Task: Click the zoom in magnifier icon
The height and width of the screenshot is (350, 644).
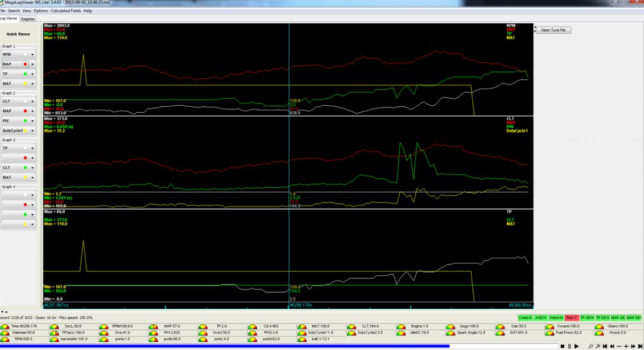Action: pos(598,346)
